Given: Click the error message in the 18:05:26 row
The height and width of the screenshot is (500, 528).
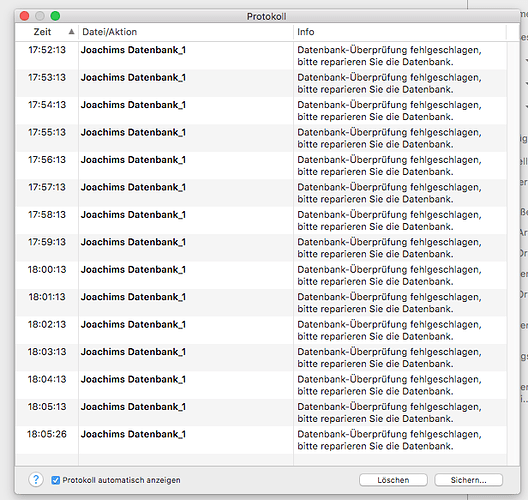Looking at the screenshot, I should pyautogui.click(x=389, y=440).
